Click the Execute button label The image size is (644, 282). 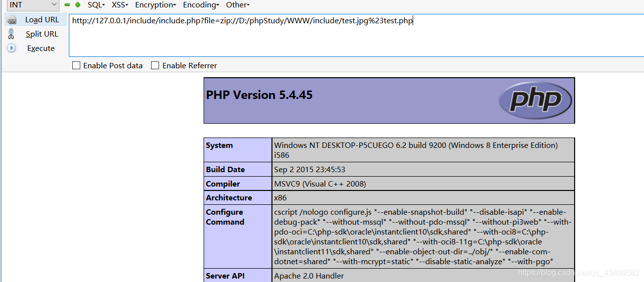[x=41, y=48]
